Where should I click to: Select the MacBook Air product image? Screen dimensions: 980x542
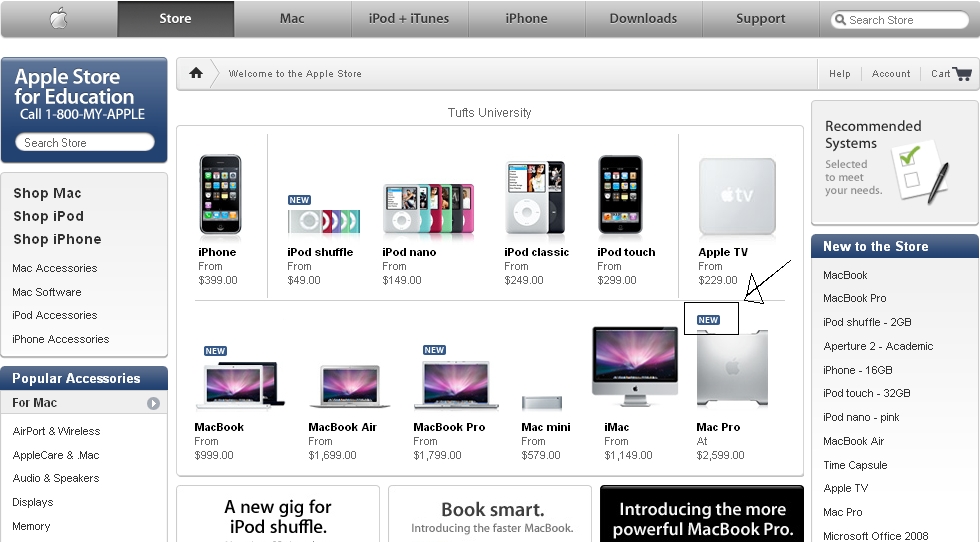pos(350,386)
